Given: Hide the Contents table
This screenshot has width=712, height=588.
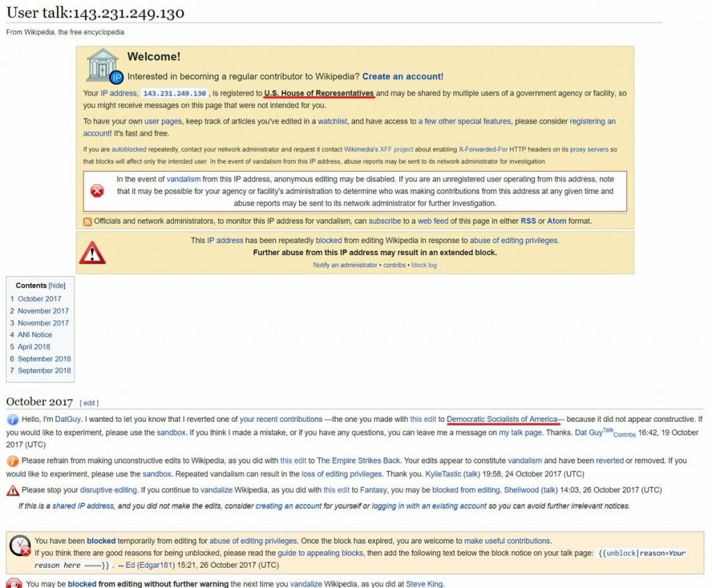Looking at the screenshot, I should 57,286.
